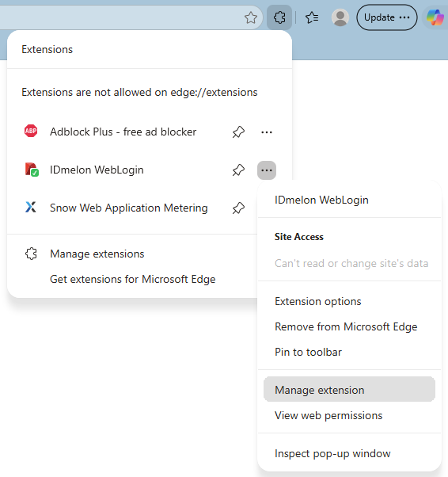Open the Favorites list icon

click(312, 17)
